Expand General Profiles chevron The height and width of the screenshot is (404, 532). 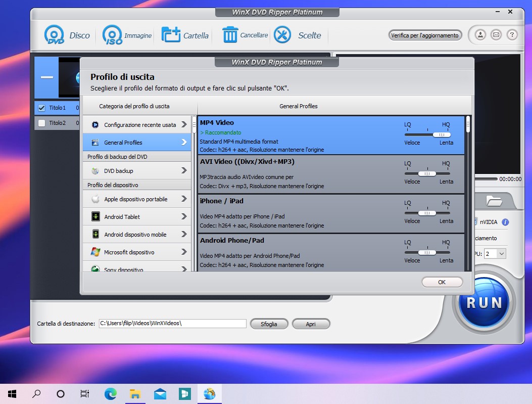184,142
